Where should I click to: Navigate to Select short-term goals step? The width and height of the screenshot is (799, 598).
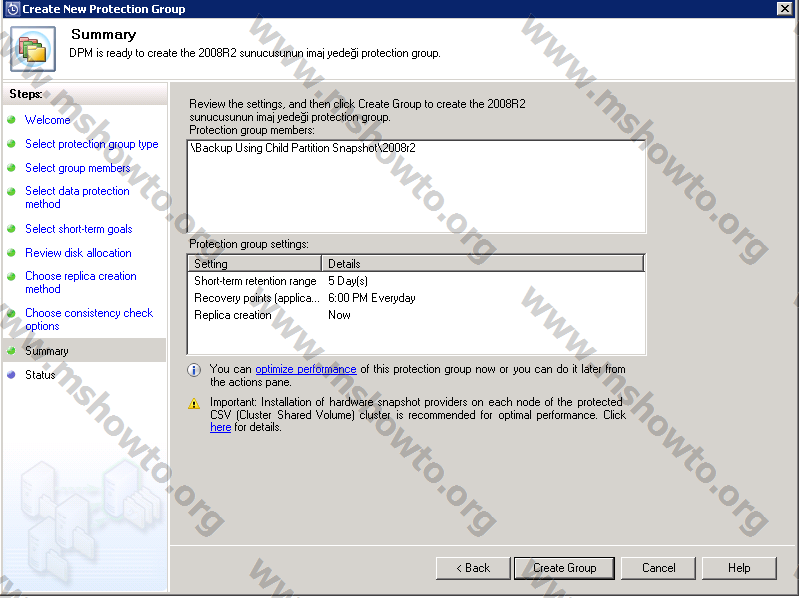pos(78,229)
